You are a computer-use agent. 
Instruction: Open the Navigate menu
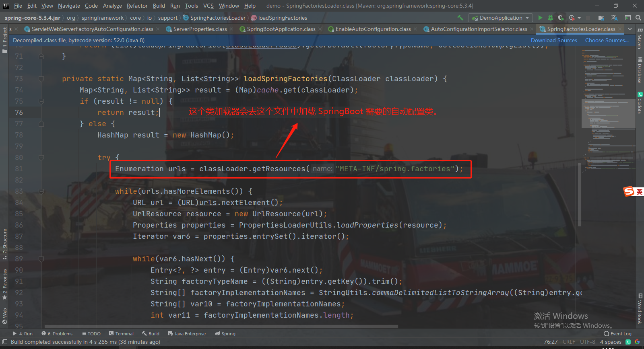click(69, 6)
